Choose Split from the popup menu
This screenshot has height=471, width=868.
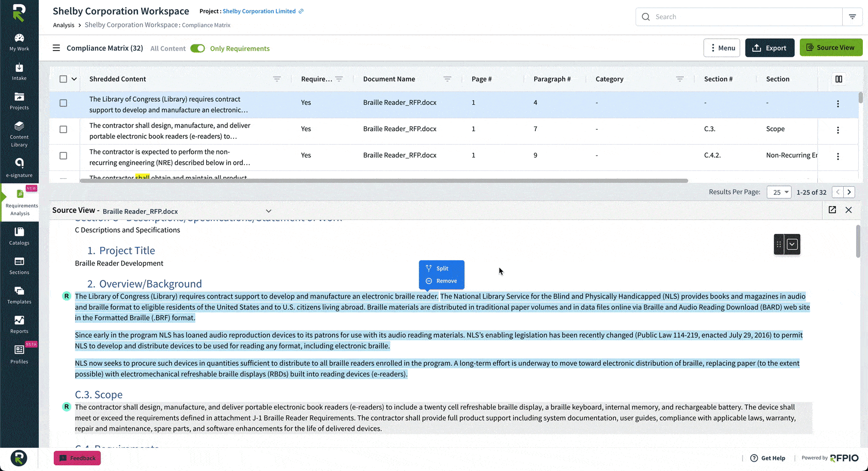tap(442, 269)
